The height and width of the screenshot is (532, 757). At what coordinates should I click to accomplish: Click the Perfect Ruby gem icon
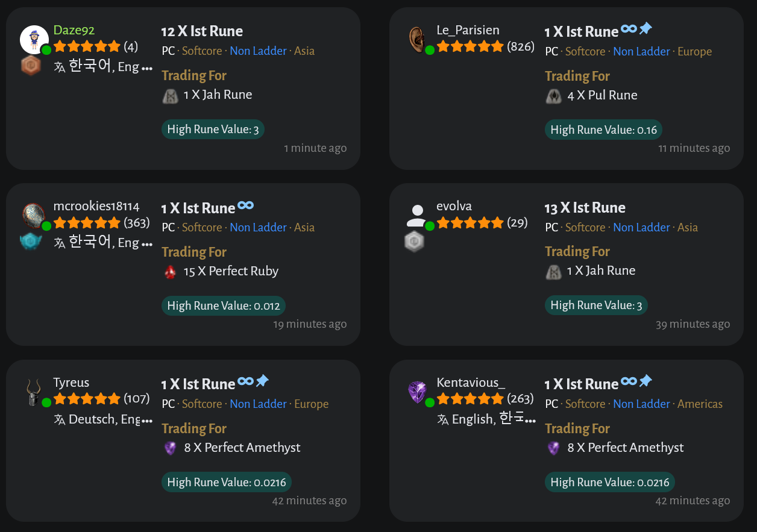tap(171, 272)
